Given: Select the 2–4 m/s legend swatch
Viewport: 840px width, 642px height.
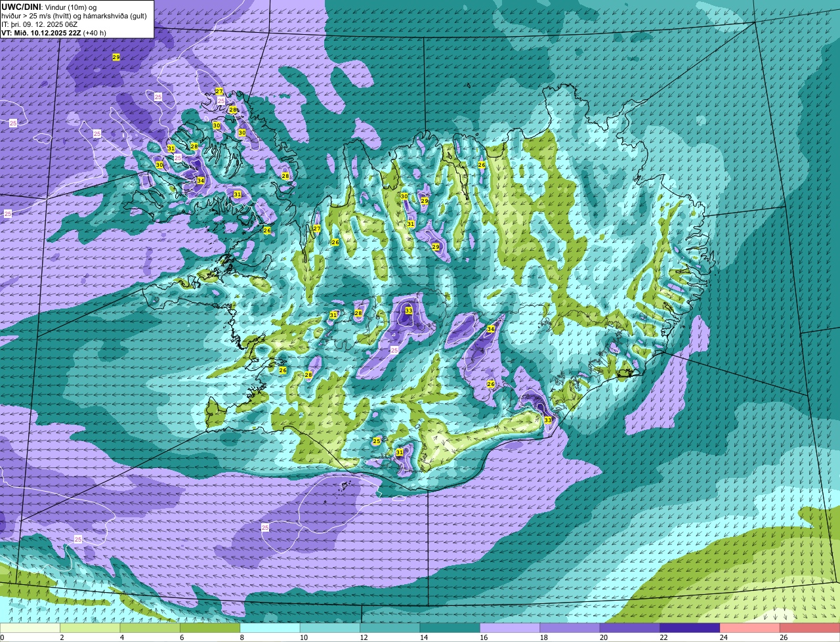Looking at the screenshot, I should click(91, 628).
